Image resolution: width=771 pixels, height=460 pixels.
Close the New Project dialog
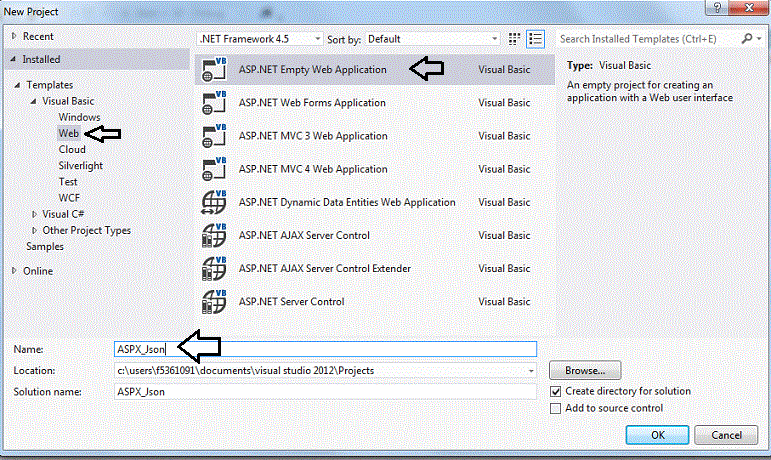[x=749, y=8]
